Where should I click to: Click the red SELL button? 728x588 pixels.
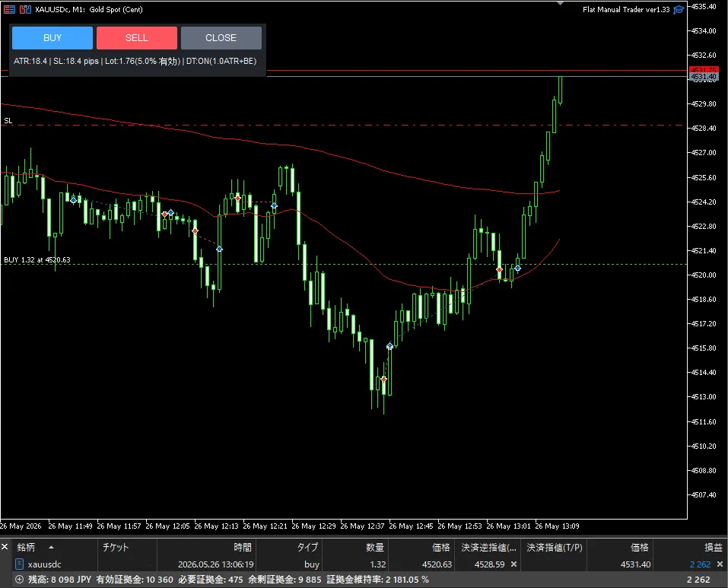137,37
